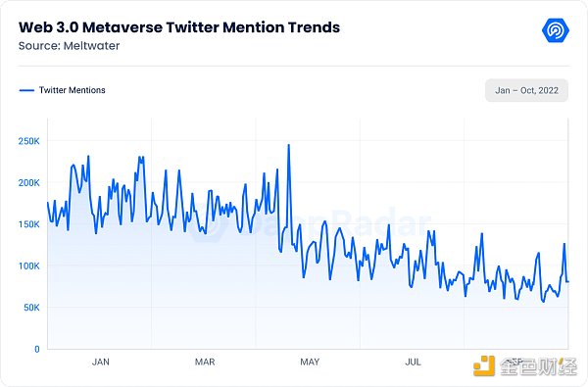Click the DappRadar hexagon logo icon
The width and height of the screenshot is (588, 387).
(556, 30)
